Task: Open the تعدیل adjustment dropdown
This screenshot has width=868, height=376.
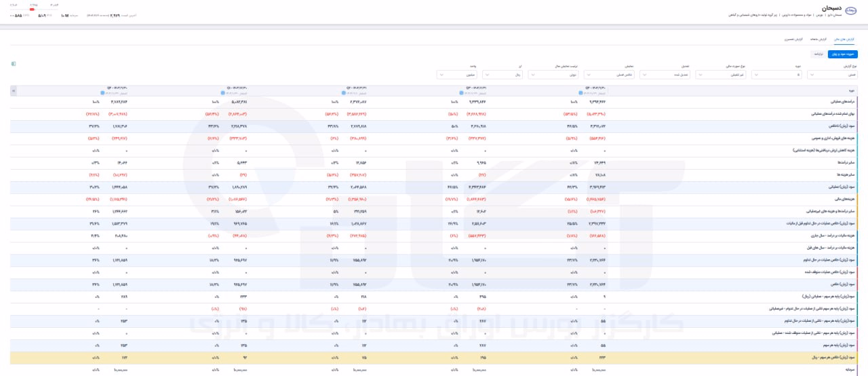Action: (x=665, y=75)
